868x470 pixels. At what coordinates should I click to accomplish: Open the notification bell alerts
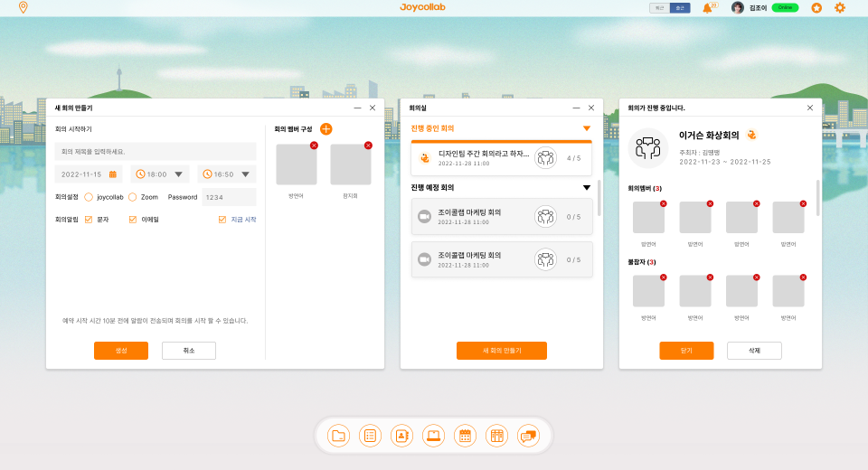pos(707,8)
